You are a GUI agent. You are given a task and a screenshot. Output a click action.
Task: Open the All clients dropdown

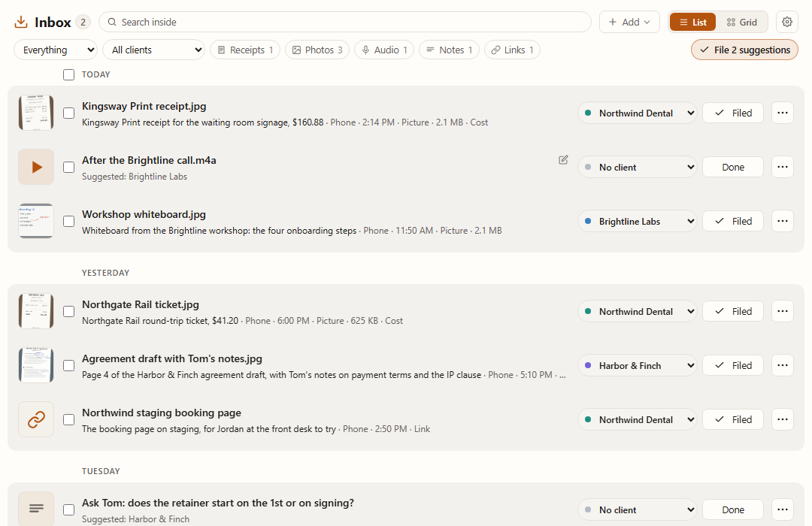[x=154, y=50]
